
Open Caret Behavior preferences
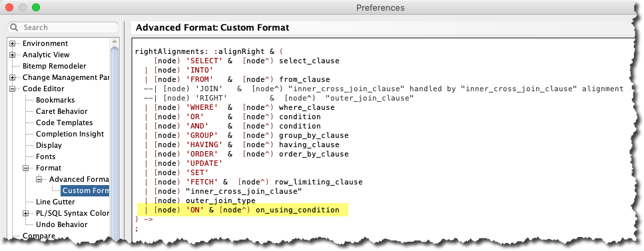pyautogui.click(x=61, y=111)
